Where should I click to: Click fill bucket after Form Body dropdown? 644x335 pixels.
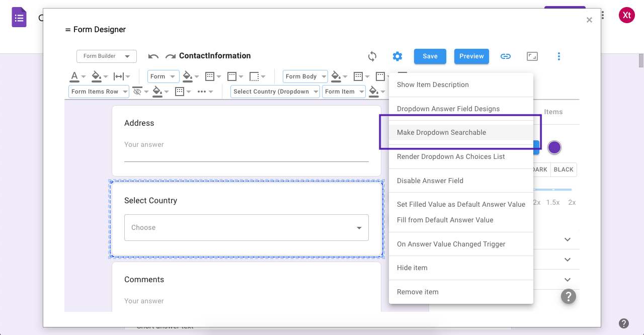(x=336, y=76)
